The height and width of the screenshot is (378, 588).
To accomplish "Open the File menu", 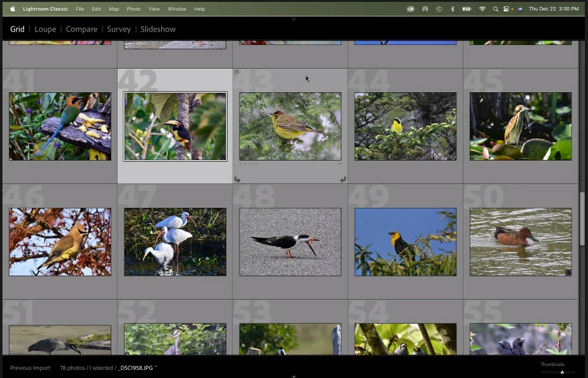I will (x=80, y=9).
